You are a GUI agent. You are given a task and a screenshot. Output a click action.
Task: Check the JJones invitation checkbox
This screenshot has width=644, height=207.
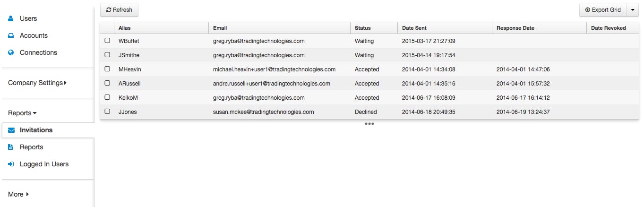(x=107, y=112)
